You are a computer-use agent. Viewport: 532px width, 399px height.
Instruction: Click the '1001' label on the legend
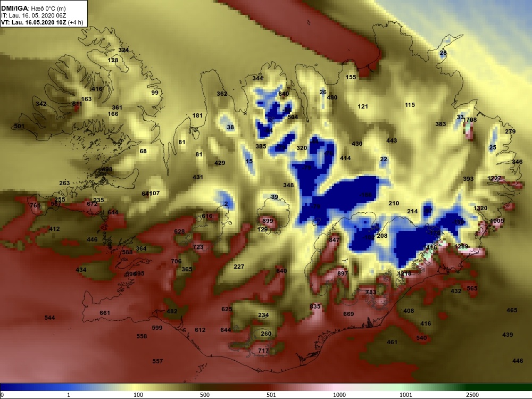pos(405,395)
